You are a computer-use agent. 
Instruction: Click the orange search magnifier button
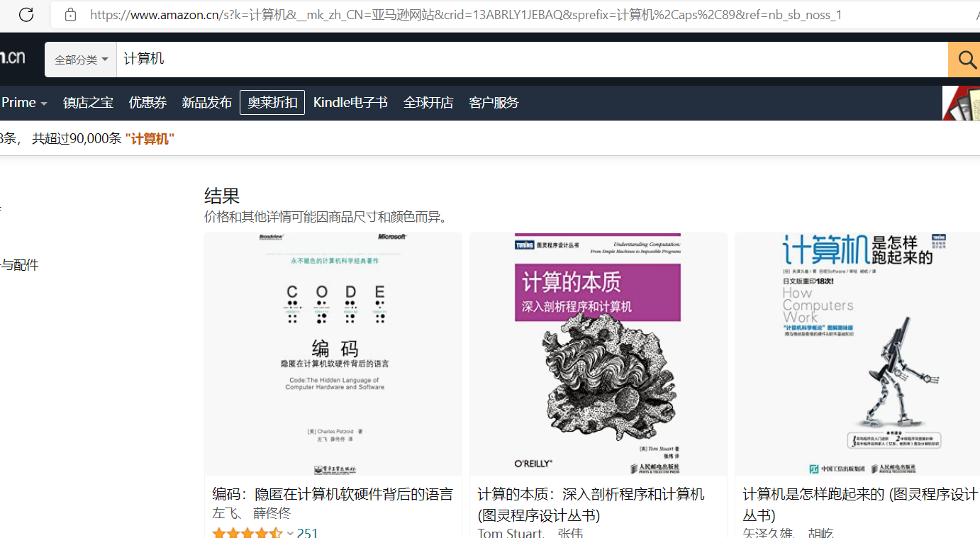(x=966, y=60)
